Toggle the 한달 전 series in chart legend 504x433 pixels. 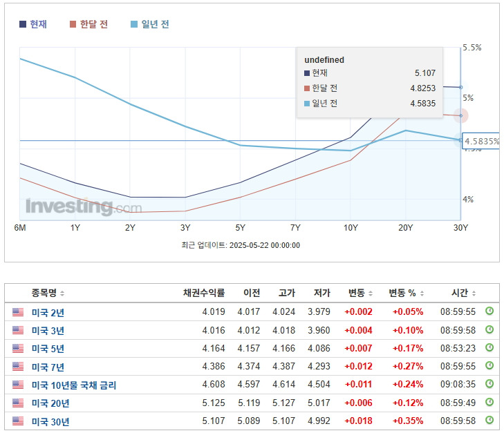coord(88,24)
